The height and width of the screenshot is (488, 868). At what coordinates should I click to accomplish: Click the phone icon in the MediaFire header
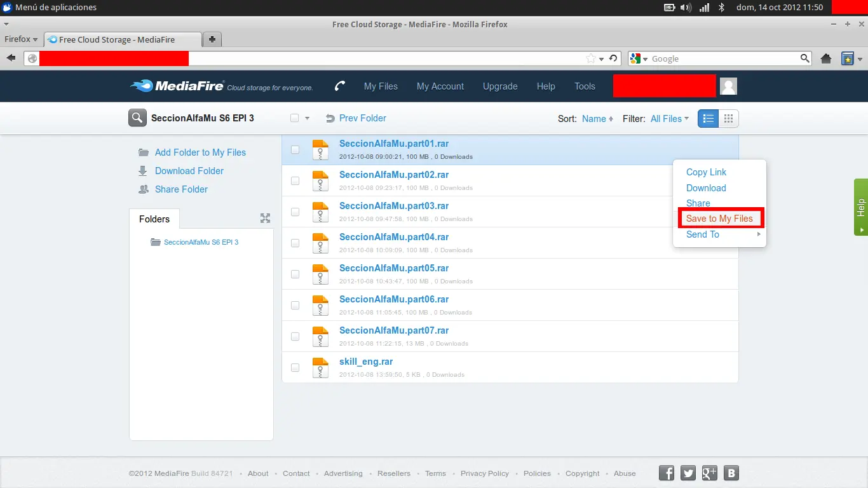[340, 86]
